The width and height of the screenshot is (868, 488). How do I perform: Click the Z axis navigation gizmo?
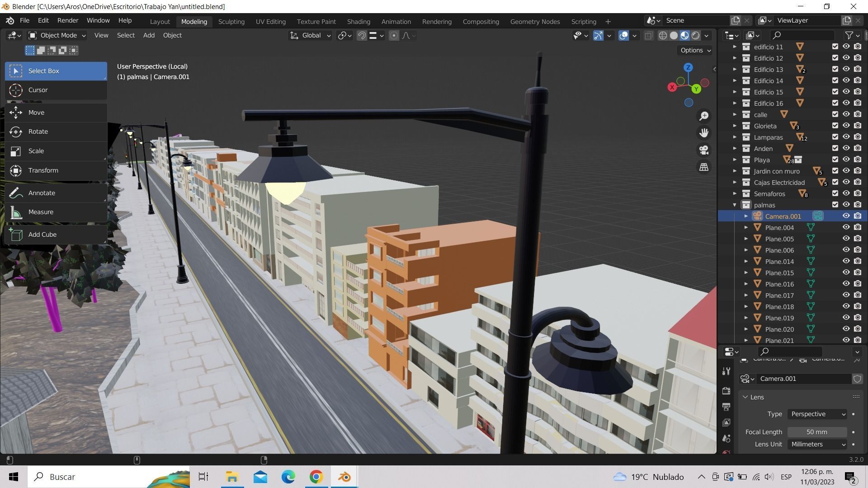pos(688,67)
